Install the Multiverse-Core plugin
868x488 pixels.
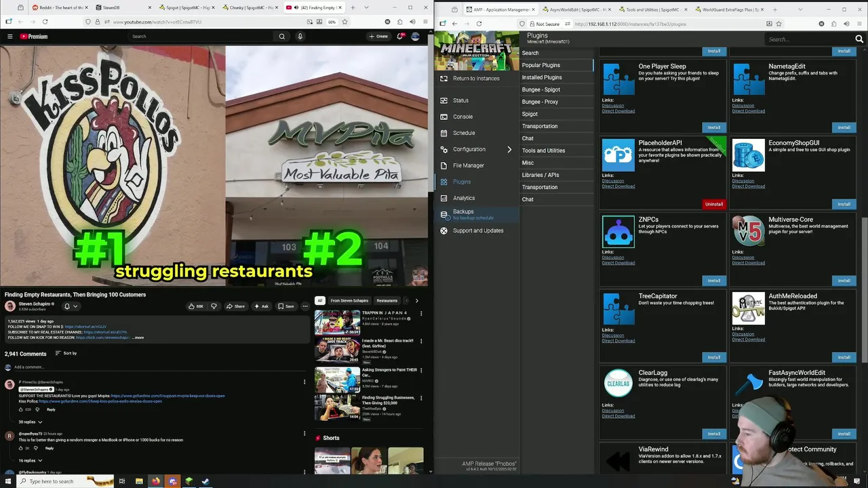coord(844,281)
